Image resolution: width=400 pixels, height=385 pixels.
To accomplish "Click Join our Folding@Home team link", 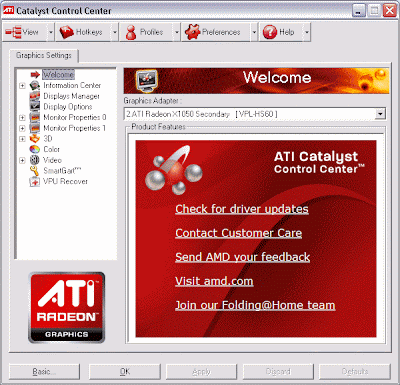I will pyautogui.click(x=255, y=305).
